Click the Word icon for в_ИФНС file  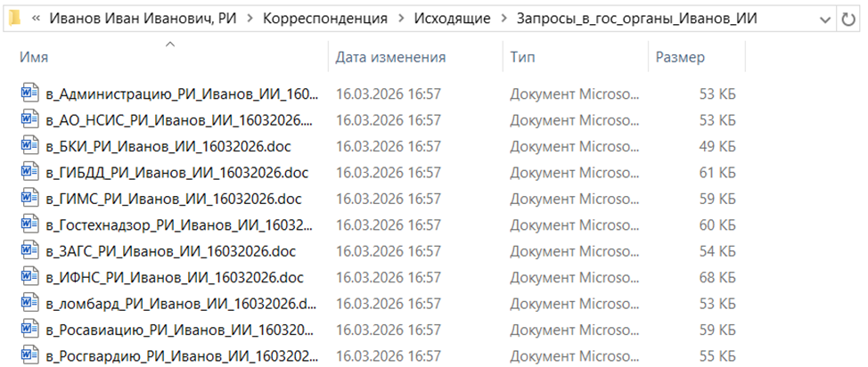click(x=26, y=277)
